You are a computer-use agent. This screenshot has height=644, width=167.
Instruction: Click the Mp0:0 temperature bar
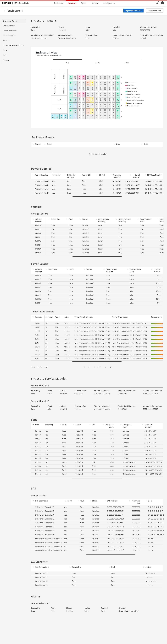[x=157, y=323]
